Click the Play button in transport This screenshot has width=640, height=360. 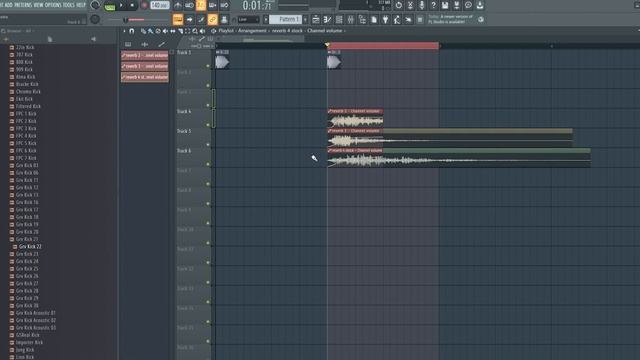[x=121, y=5]
